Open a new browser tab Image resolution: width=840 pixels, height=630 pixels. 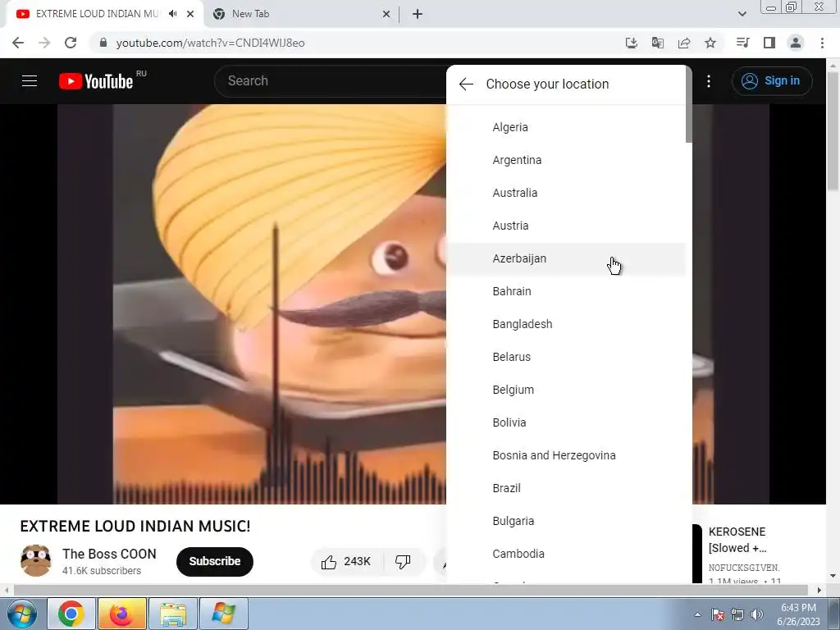[x=418, y=14]
